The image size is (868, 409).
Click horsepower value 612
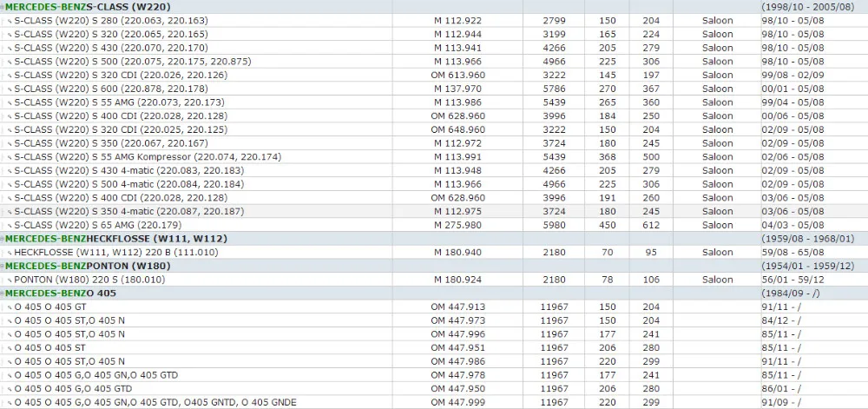(x=651, y=225)
